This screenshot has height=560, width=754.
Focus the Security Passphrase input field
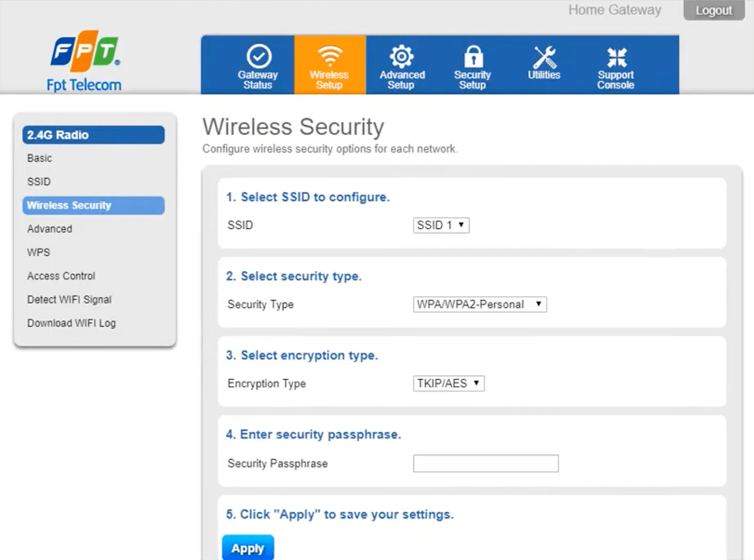tap(486, 463)
